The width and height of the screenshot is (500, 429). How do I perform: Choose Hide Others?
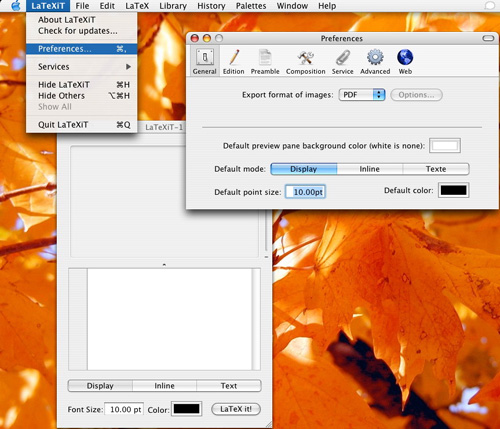[82, 96]
